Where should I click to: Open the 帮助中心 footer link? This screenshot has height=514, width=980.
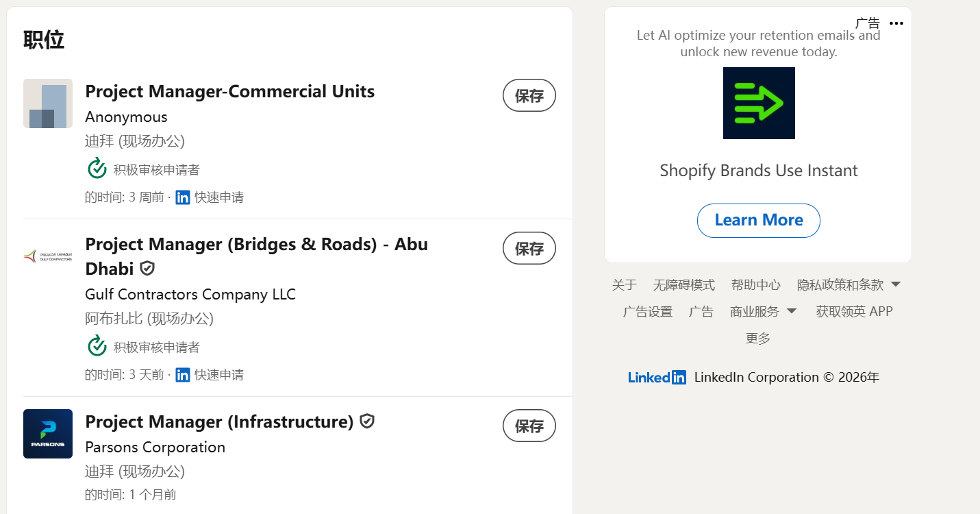755,284
